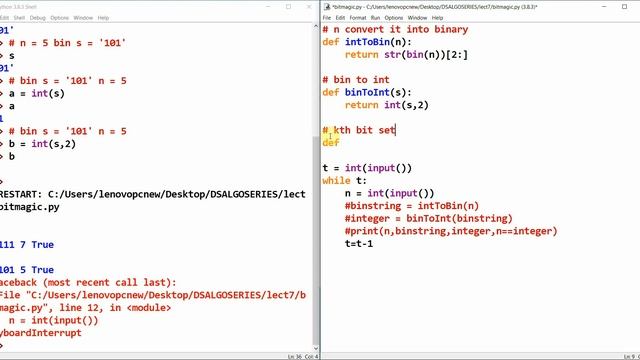Screen dimensions: 640x360
Task: Click the comment '#binstring = intToBin(n)'
Action: coord(412,206)
